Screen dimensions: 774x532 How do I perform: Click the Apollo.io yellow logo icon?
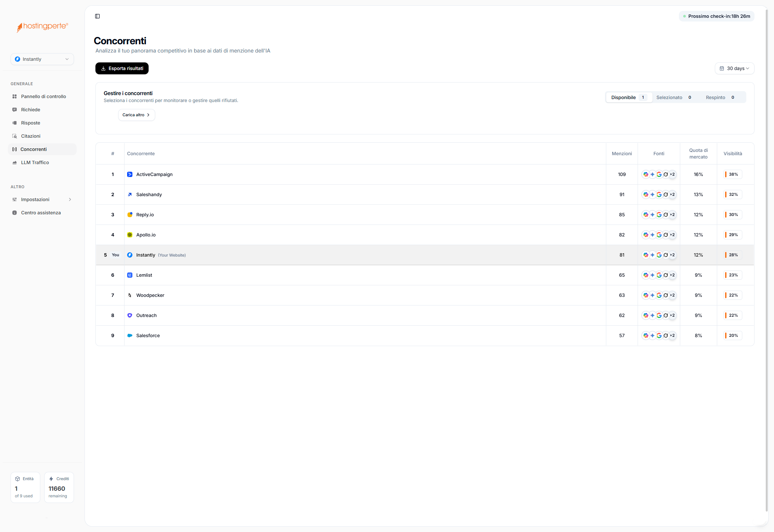coord(130,235)
